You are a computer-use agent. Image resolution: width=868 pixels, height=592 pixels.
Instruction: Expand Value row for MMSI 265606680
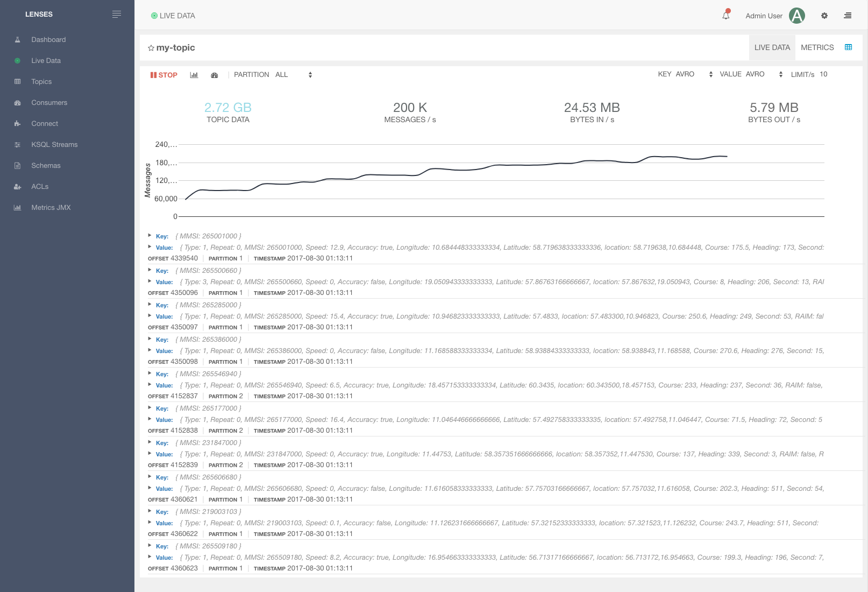tap(150, 488)
